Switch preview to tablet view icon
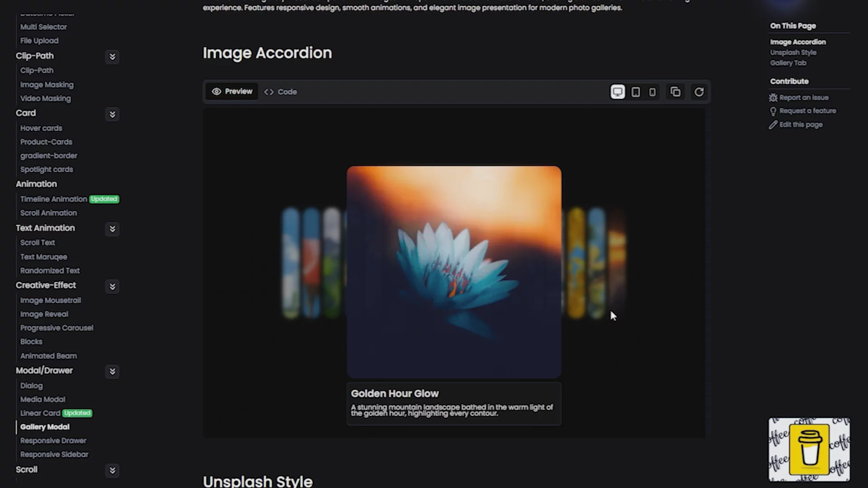This screenshot has height=488, width=868. click(x=636, y=92)
